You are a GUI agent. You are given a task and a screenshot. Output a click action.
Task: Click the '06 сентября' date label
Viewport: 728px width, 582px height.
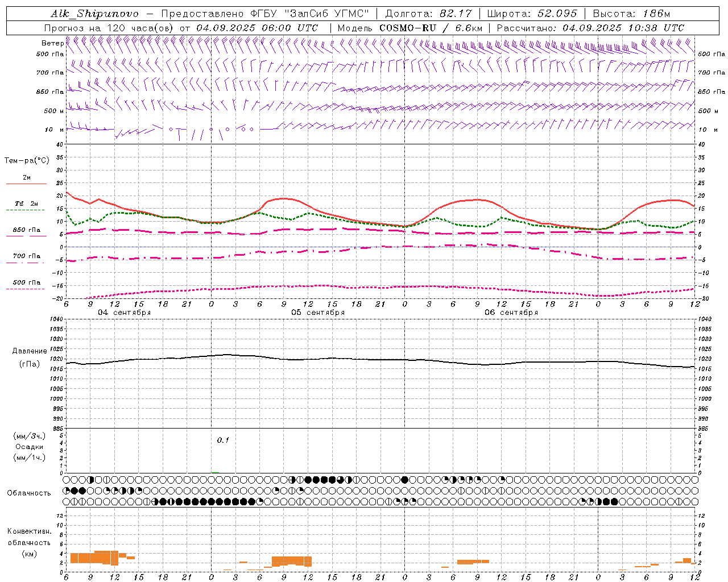[x=511, y=313]
